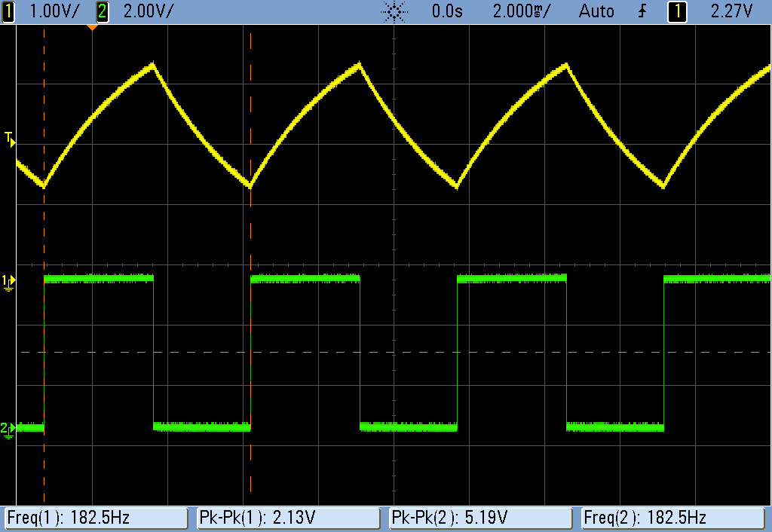The image size is (772, 532).
Task: Click the 2.000ms/ timebase setting
Action: [522, 11]
